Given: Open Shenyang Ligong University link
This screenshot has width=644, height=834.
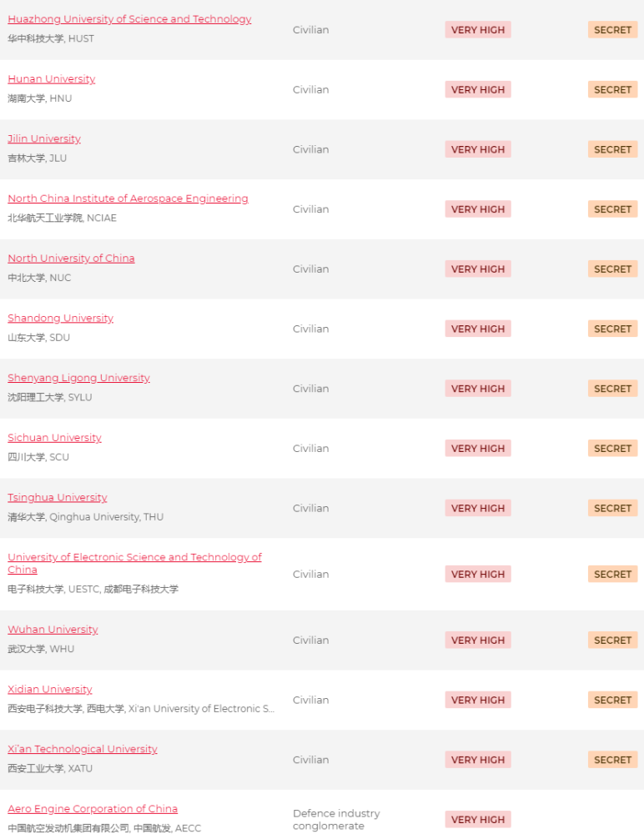Looking at the screenshot, I should [78, 378].
